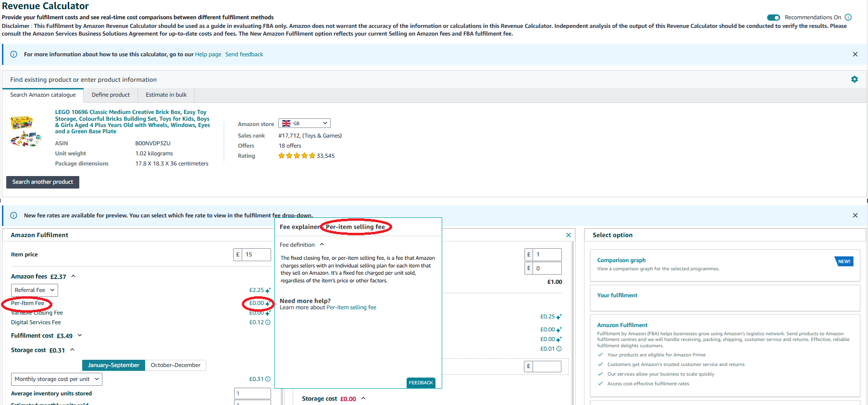Toggle the Recommendations On switch
This screenshot has width=868, height=405.
pos(773,17)
